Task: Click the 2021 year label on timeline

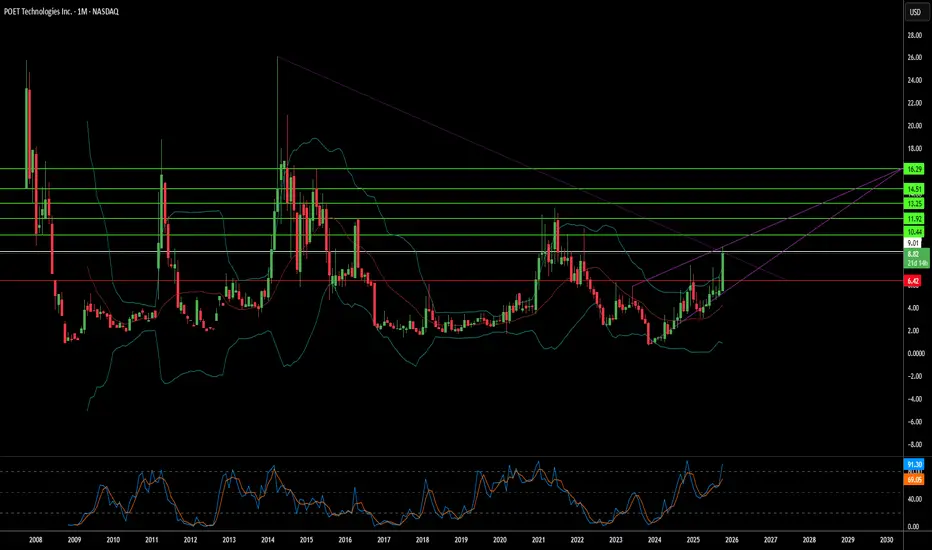Action: pyautogui.click(x=539, y=540)
